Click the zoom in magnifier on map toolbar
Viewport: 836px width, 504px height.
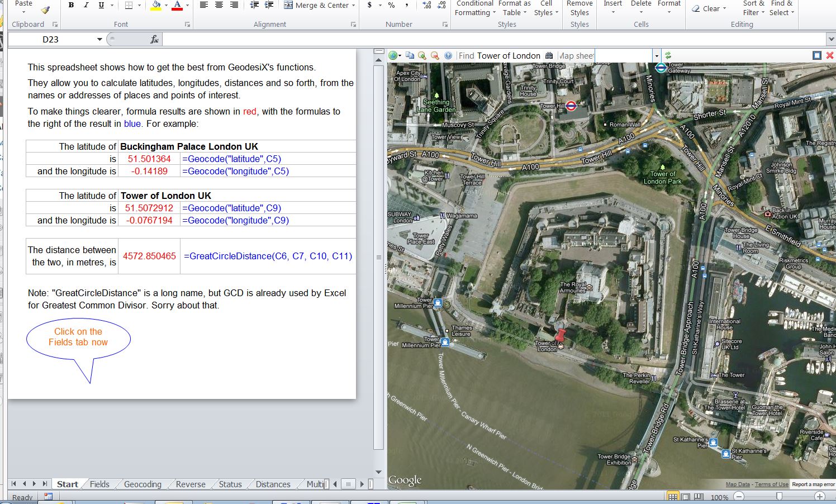[x=422, y=55]
